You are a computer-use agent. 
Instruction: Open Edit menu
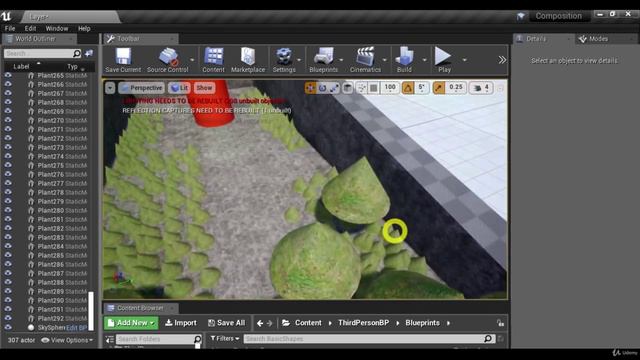(30, 29)
